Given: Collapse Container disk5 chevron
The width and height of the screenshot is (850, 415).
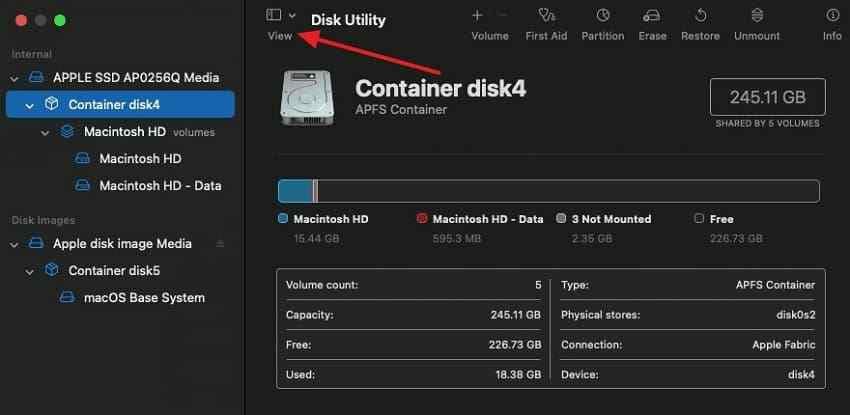Looking at the screenshot, I should [x=30, y=271].
